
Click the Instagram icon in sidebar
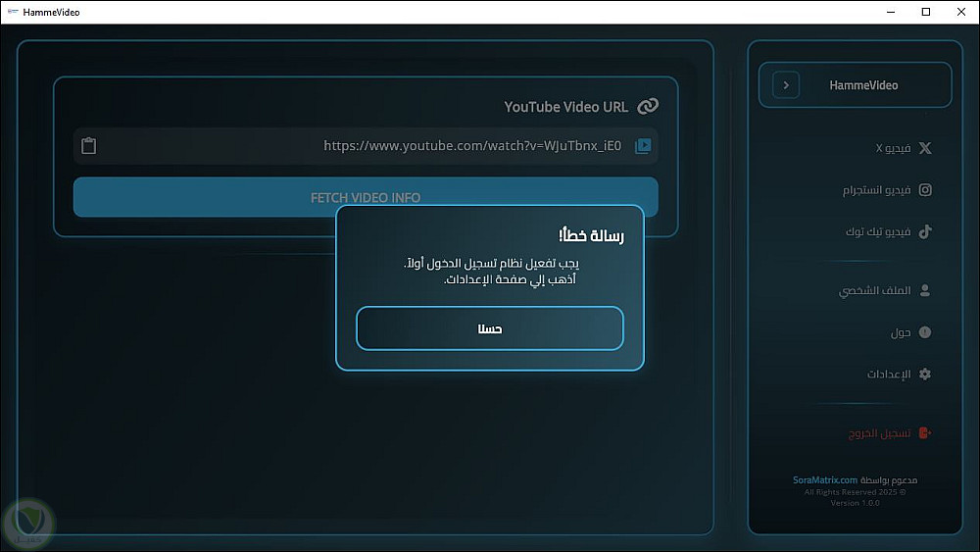[925, 190]
